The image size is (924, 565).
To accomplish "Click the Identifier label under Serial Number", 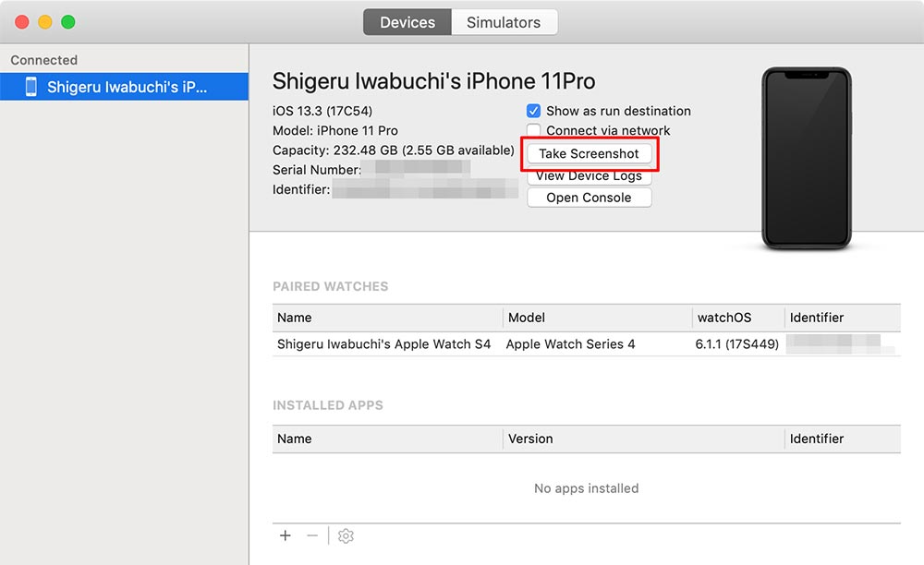I will click(x=301, y=189).
